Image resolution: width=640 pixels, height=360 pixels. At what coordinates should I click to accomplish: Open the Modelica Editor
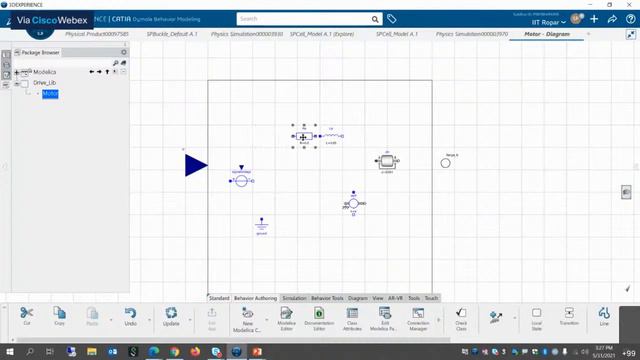click(x=287, y=313)
